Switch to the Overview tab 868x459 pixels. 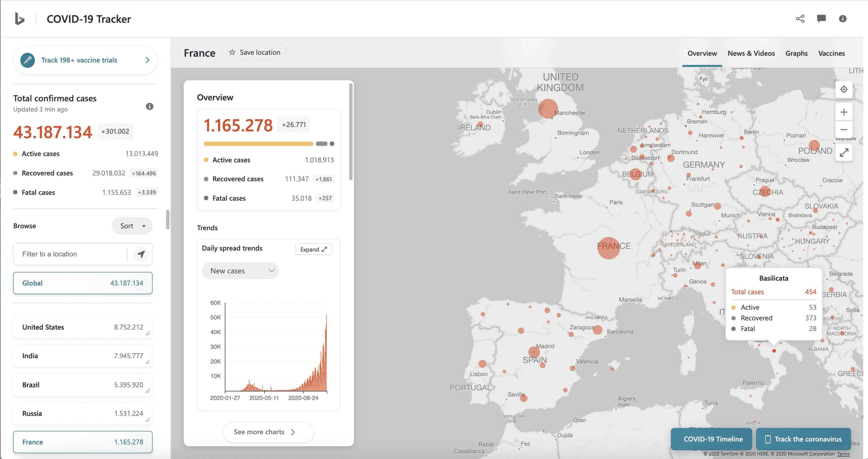click(702, 53)
